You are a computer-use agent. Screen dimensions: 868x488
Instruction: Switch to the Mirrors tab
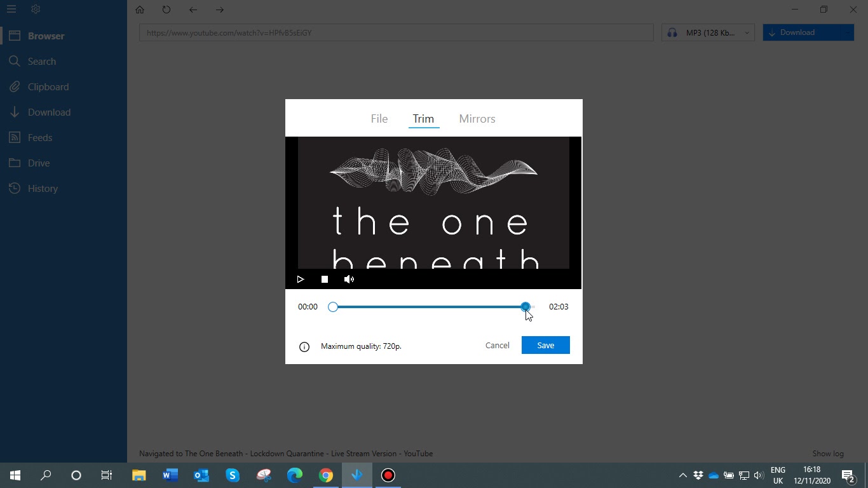pyautogui.click(x=477, y=119)
